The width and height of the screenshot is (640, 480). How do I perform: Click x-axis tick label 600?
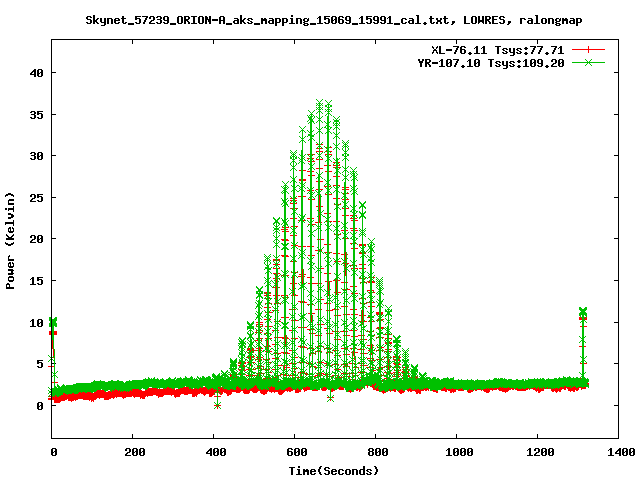point(296,452)
